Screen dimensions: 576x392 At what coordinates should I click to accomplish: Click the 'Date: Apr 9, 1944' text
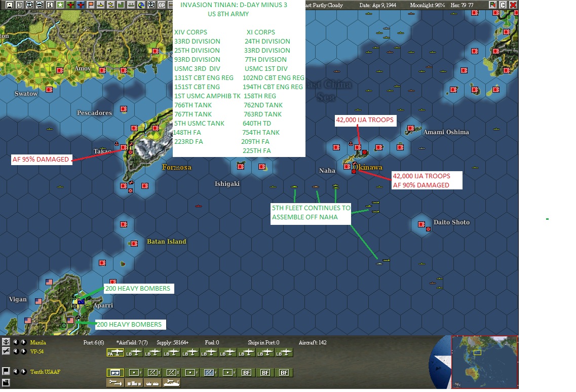click(x=377, y=5)
